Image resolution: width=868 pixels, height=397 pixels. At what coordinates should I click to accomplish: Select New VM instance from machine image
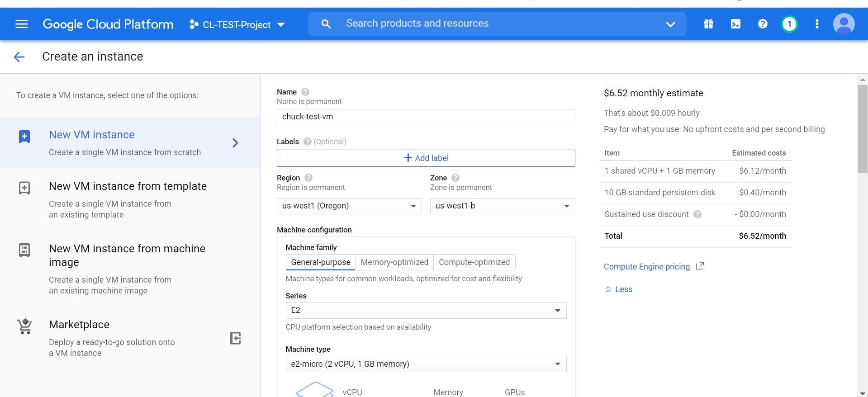point(130,269)
